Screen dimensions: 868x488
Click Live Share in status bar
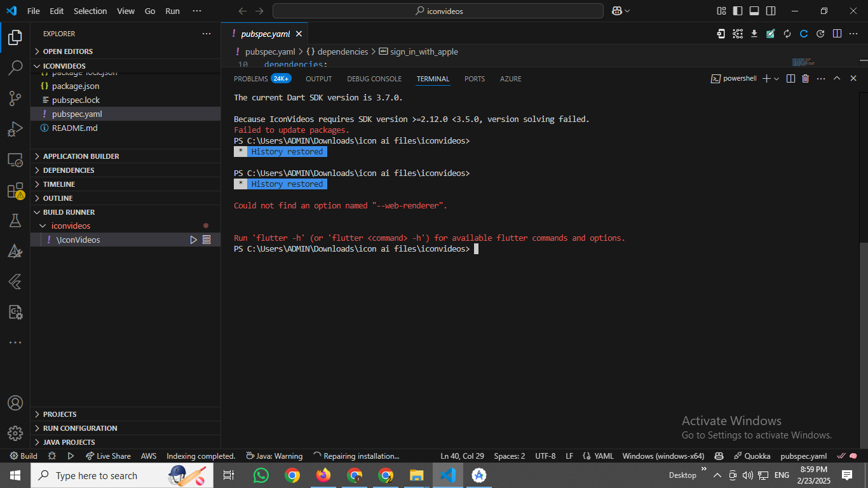point(108,456)
